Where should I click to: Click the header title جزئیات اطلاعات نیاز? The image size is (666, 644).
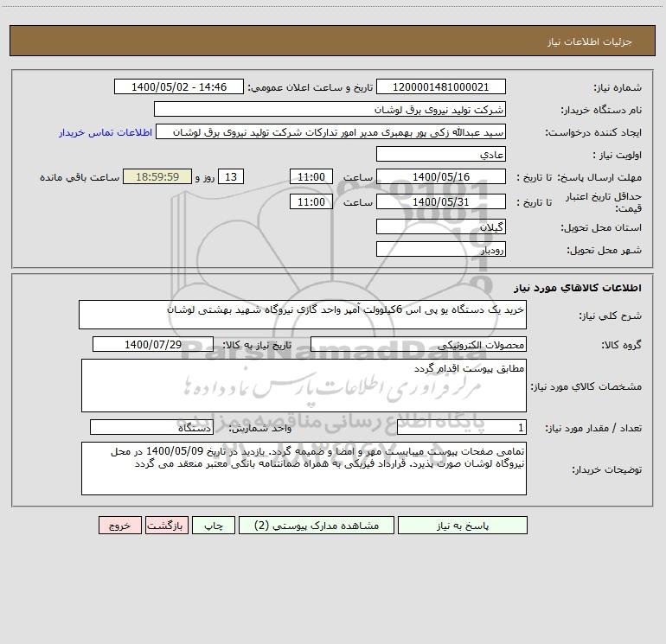[x=590, y=41]
